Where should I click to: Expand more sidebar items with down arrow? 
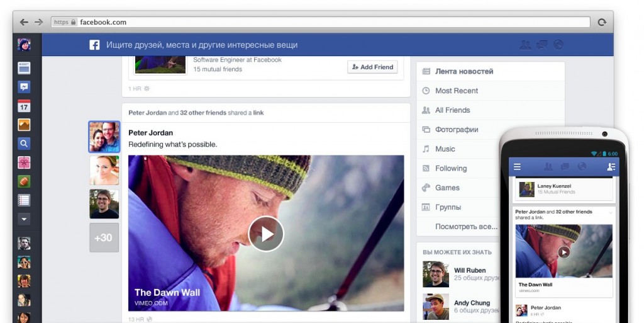tap(24, 219)
